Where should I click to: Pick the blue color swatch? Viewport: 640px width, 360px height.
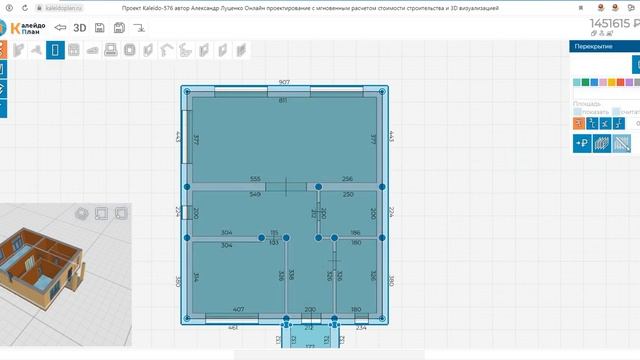click(x=594, y=82)
